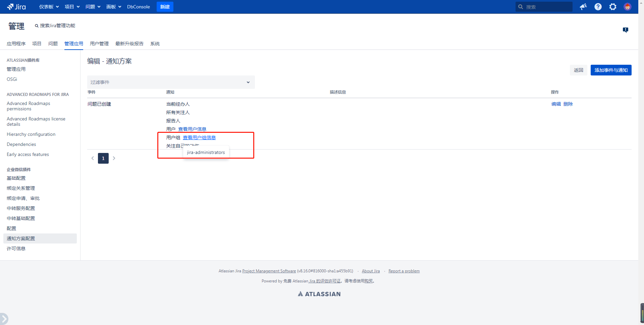The image size is (644, 325).
Task: Expand sidebar with bottom-left arrow
Action: [4, 319]
